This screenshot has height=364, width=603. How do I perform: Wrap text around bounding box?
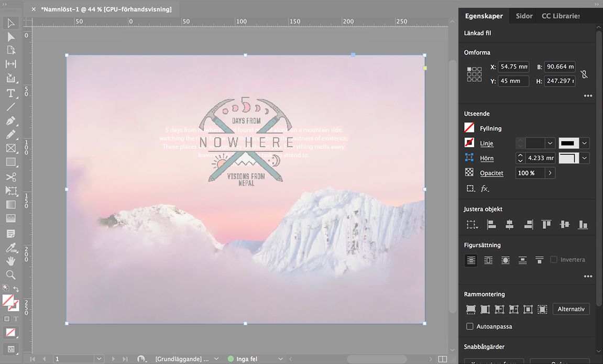click(x=488, y=260)
